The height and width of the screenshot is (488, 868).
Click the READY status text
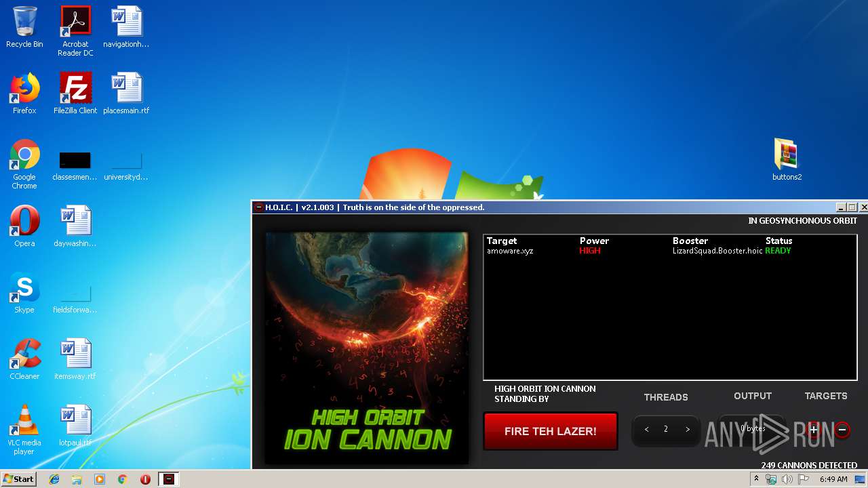[x=778, y=251]
